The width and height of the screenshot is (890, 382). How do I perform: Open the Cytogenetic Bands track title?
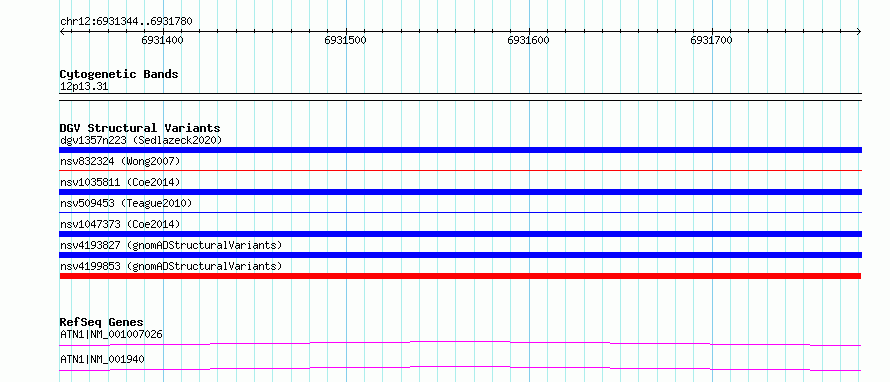pyautogui.click(x=119, y=74)
